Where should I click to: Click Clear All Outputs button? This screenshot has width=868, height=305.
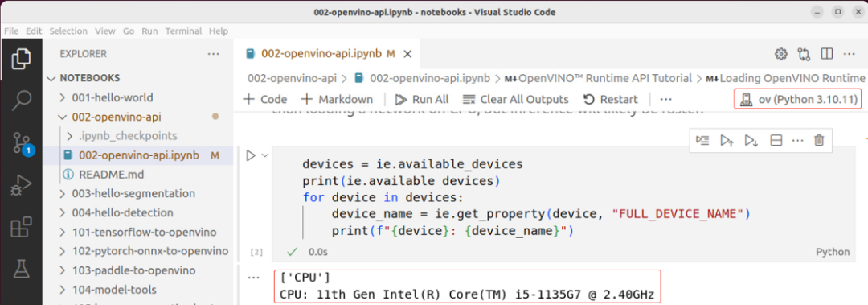(x=515, y=99)
